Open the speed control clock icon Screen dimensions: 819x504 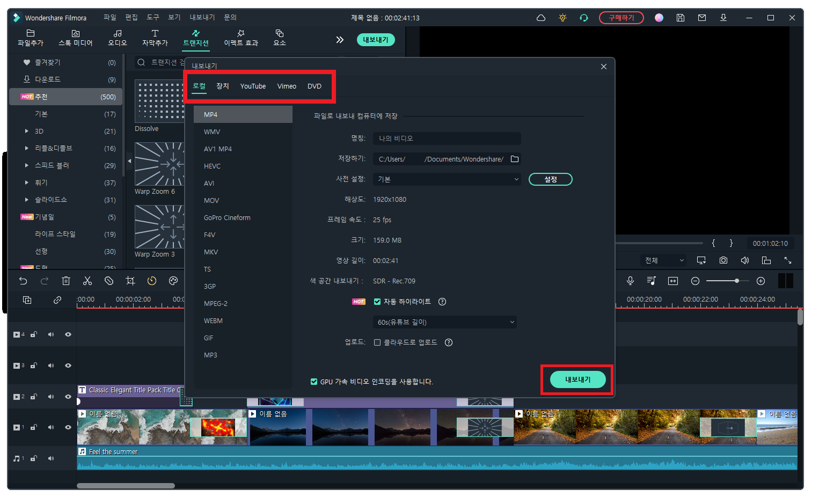coord(152,281)
